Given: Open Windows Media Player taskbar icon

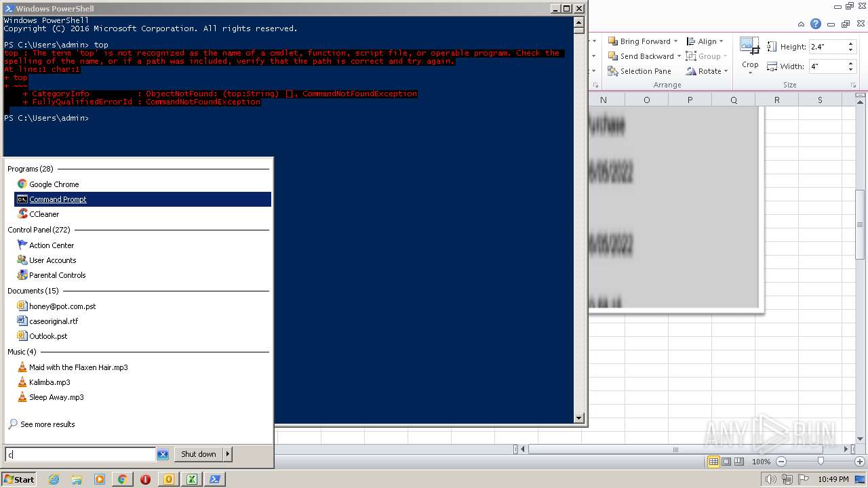Looking at the screenshot, I should [100, 479].
